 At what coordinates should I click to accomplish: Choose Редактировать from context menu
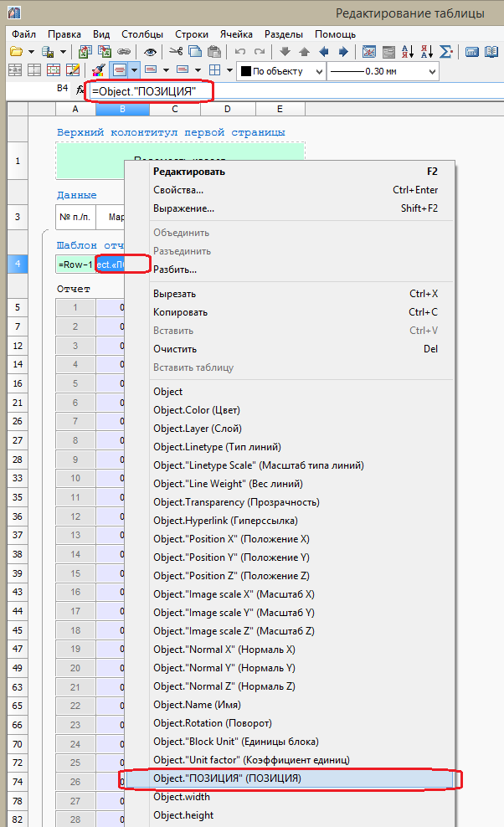290,172
